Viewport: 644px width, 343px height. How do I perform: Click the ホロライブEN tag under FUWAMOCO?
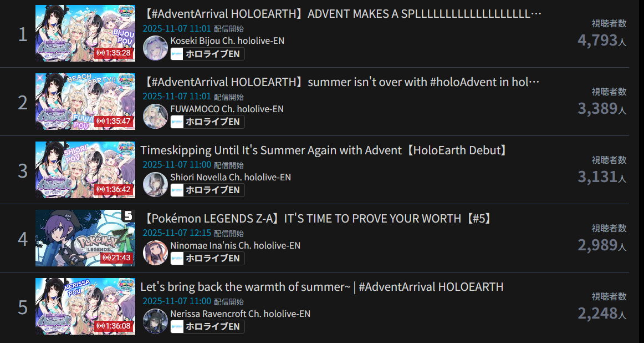207,122
